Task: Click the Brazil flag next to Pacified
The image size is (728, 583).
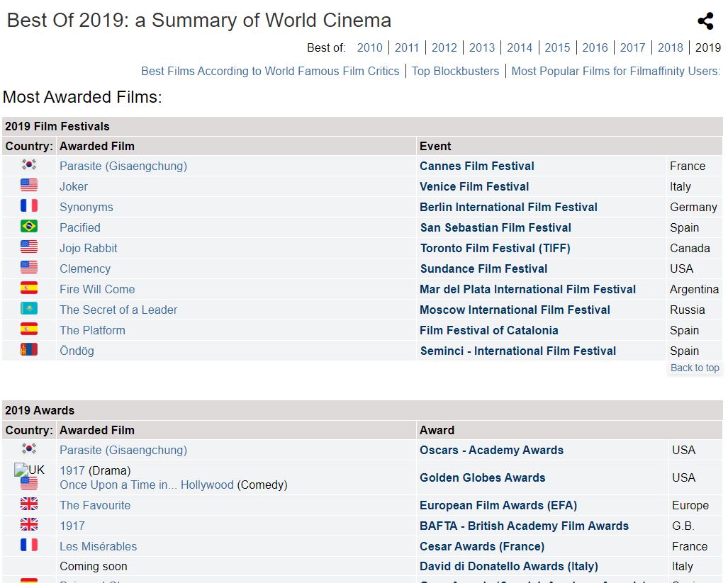Action: coord(29,227)
